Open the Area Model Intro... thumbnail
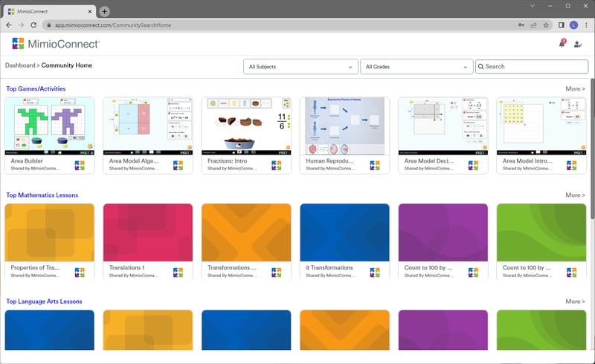 [541, 126]
